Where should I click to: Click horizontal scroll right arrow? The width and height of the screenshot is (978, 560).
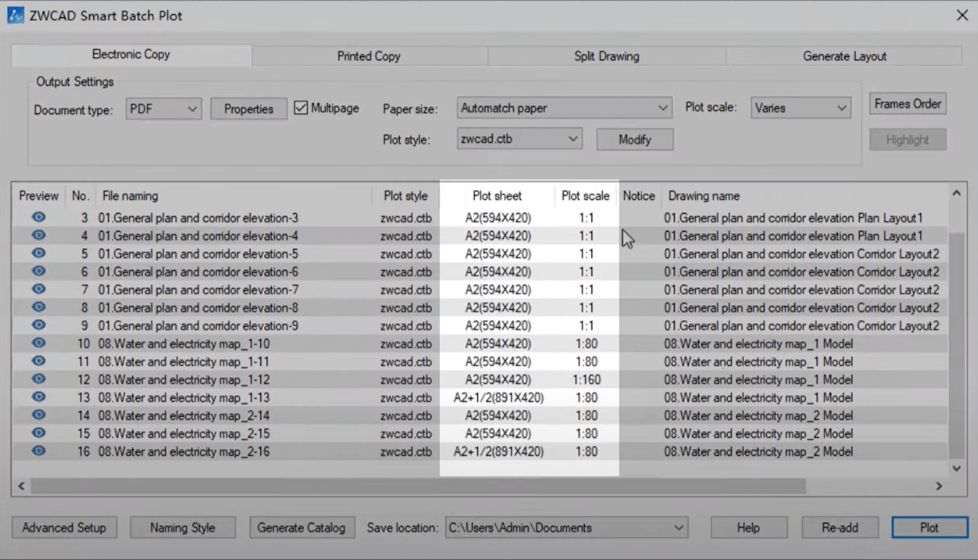coord(939,486)
